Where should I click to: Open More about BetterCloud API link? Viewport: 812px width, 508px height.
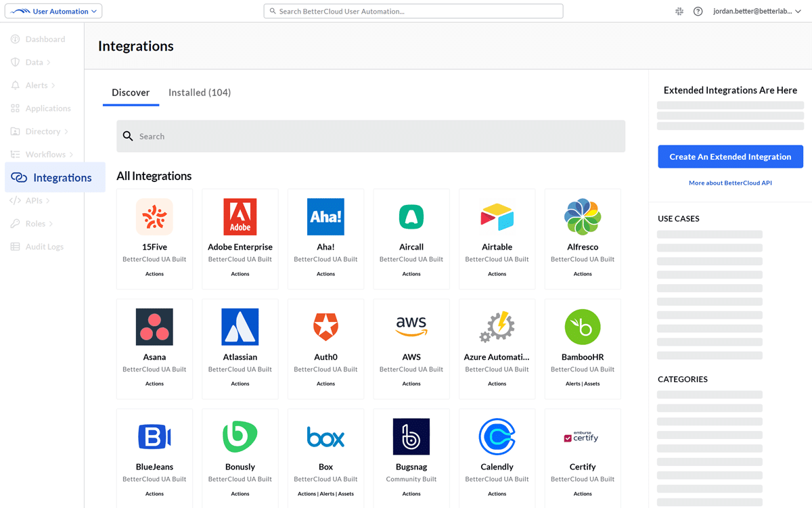tap(730, 183)
